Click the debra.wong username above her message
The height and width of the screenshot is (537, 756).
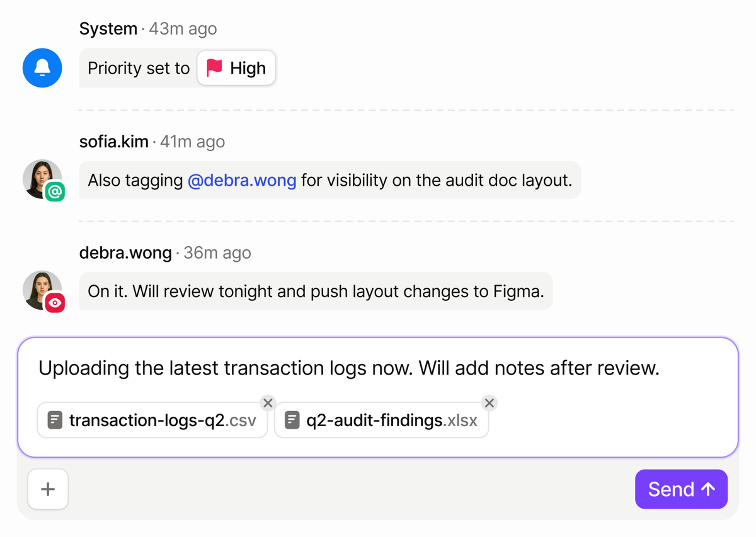click(125, 252)
